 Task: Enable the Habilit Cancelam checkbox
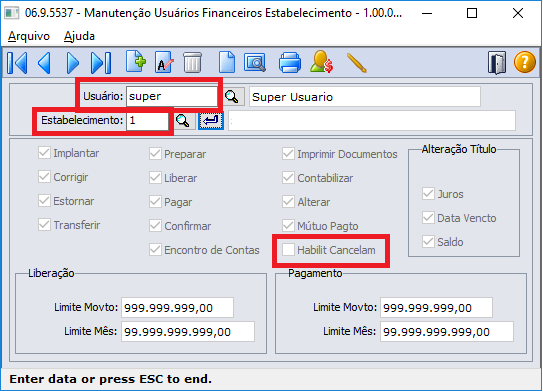click(x=288, y=250)
